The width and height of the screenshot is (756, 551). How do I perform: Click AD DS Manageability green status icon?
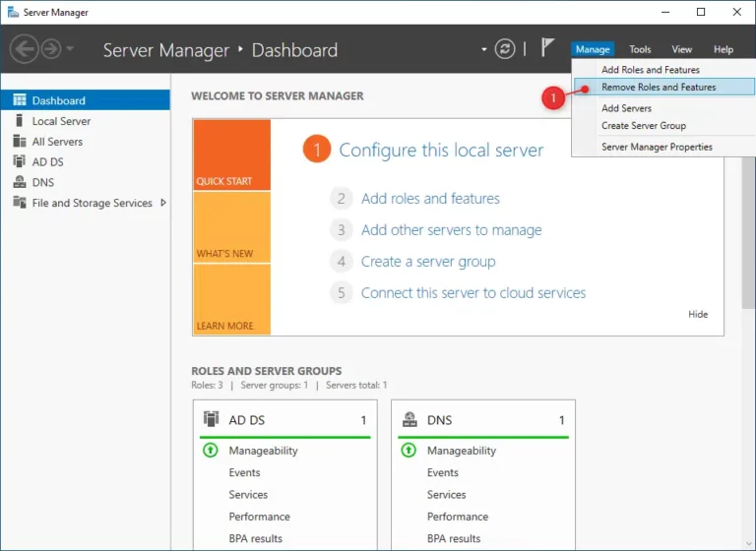(211, 451)
